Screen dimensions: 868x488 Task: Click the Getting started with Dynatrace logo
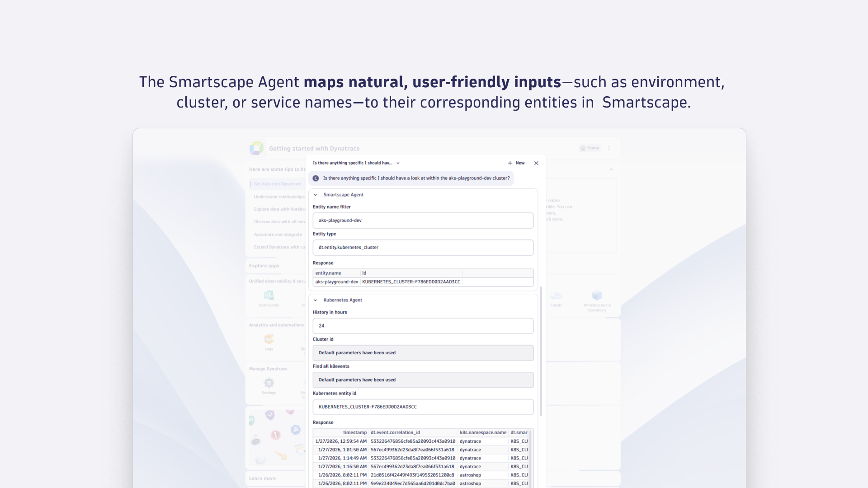(256, 148)
